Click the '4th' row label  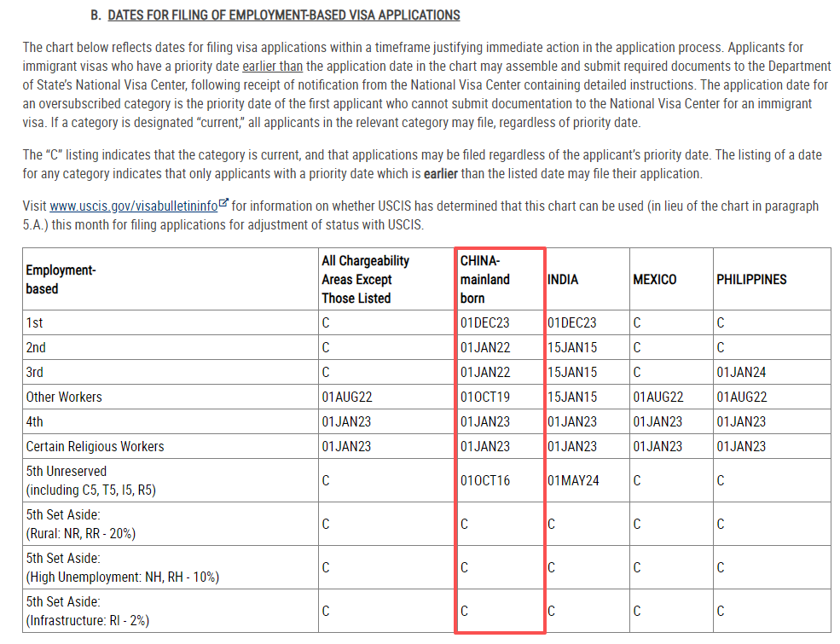pyautogui.click(x=34, y=421)
